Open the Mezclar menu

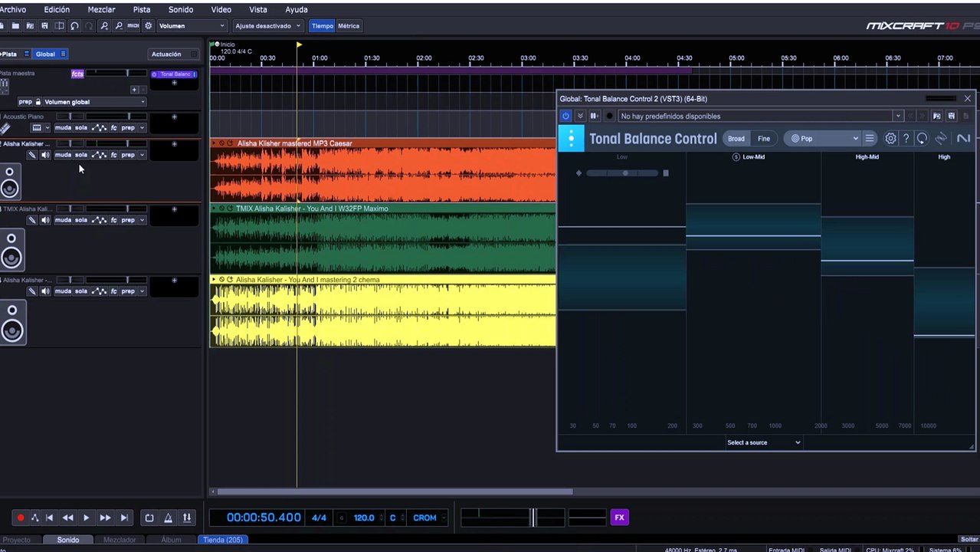pyautogui.click(x=101, y=10)
